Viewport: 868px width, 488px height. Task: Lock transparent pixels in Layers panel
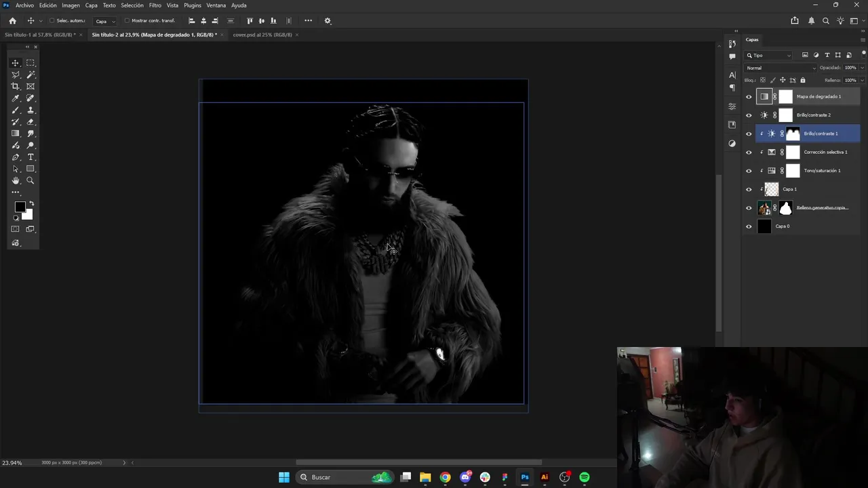click(x=762, y=80)
